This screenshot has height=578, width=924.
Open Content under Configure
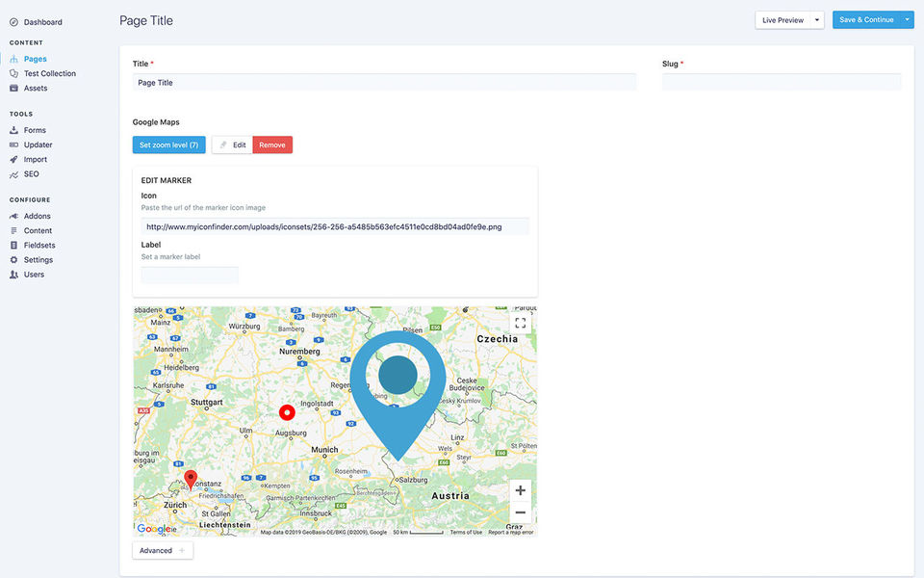click(38, 231)
